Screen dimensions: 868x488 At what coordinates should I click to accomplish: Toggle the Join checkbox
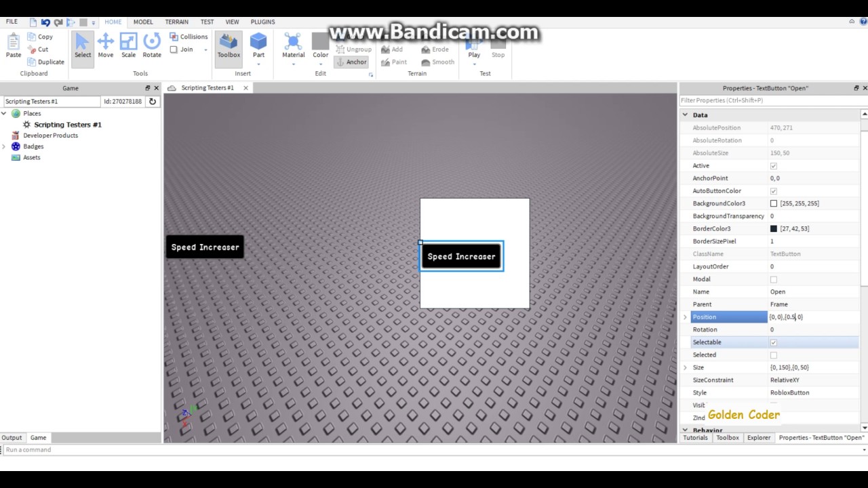(174, 49)
